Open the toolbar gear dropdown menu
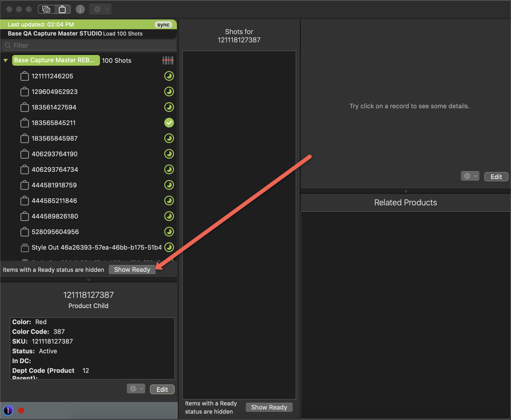511x420 pixels. tap(100, 9)
